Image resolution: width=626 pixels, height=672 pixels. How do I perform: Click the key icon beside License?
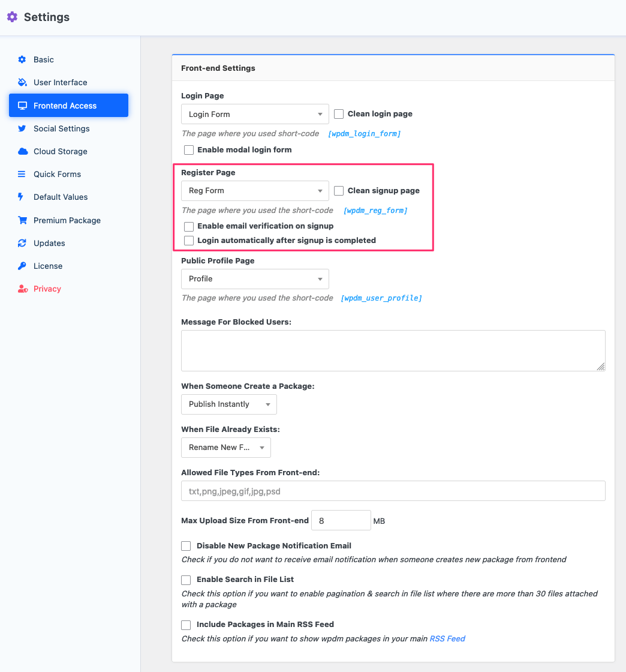click(22, 266)
